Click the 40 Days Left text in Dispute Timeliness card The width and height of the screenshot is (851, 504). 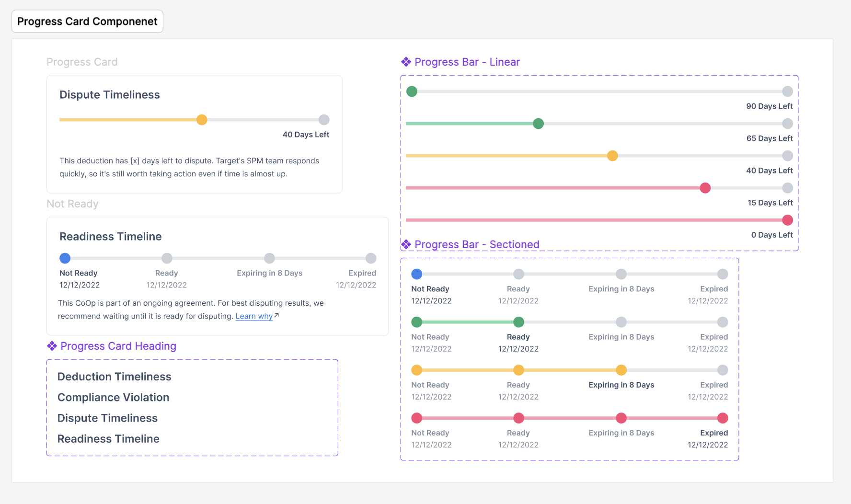306,135
